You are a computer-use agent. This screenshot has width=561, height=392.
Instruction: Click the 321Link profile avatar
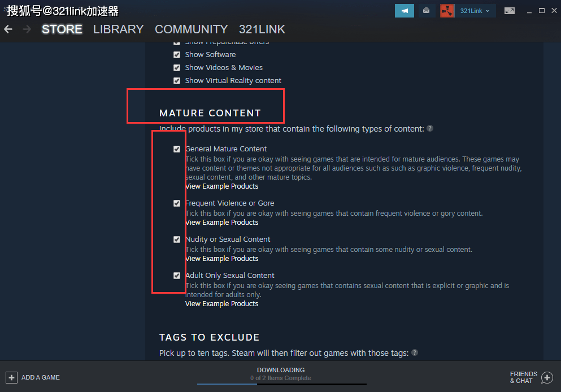pos(447,11)
